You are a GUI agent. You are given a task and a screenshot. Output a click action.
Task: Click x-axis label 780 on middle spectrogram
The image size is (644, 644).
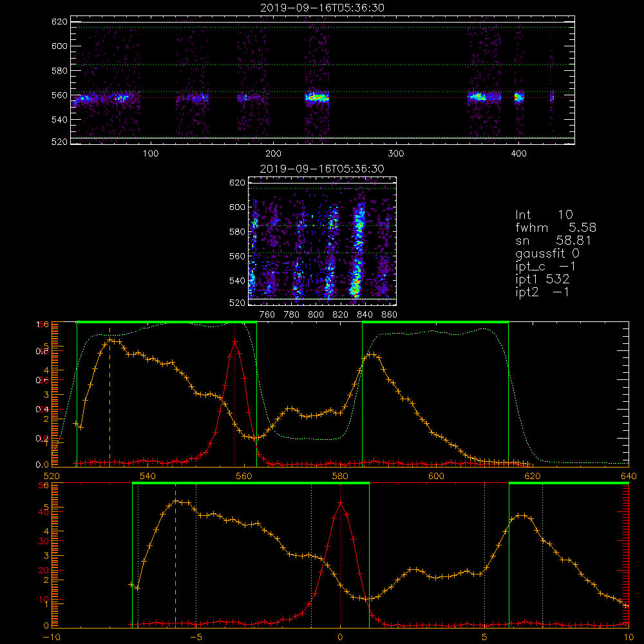pyautogui.click(x=292, y=315)
